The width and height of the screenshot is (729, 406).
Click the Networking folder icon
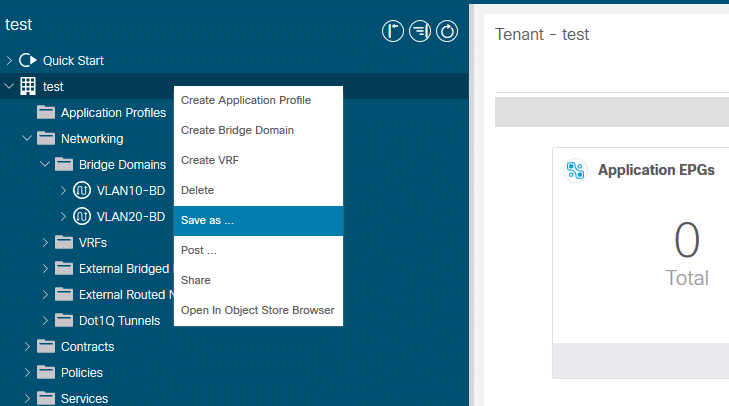coord(46,139)
